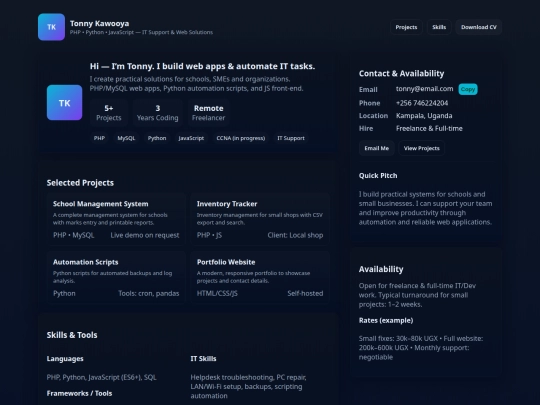The height and width of the screenshot is (405, 540).
Task: Click the Languages subheading
Action: (x=65, y=359)
